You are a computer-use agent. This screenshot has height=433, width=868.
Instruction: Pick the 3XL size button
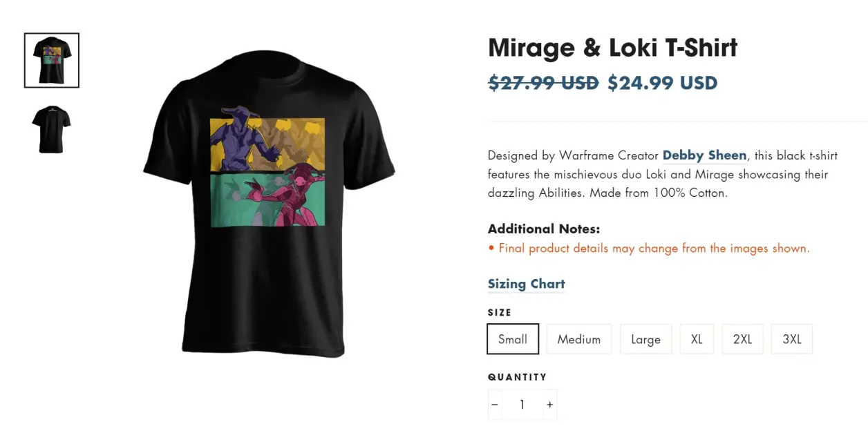(792, 339)
